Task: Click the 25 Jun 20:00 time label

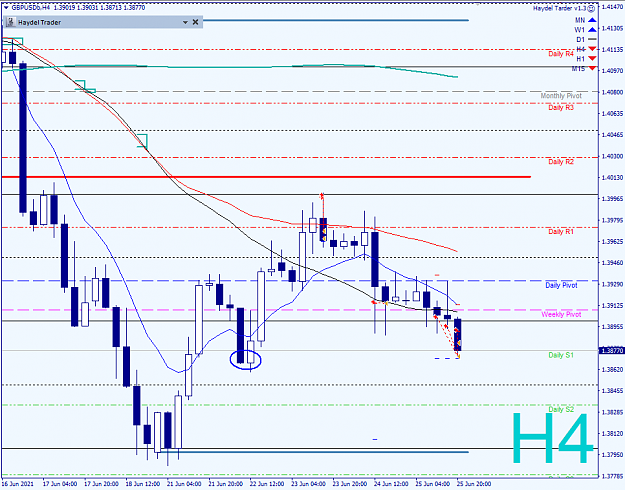Action: pos(474,484)
